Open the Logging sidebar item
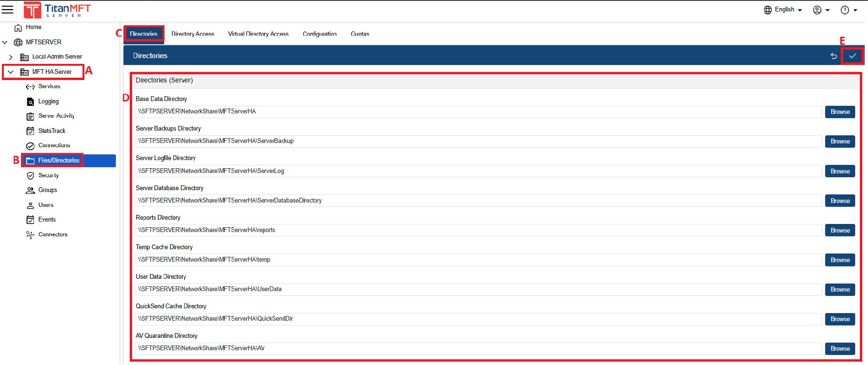This screenshot has height=365, width=868. pyautogui.click(x=48, y=101)
